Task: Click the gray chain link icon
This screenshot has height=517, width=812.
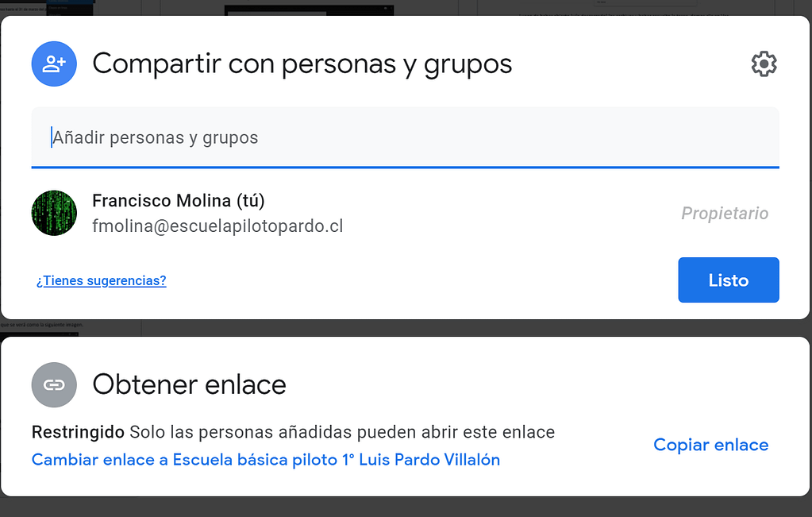Action: tap(54, 384)
